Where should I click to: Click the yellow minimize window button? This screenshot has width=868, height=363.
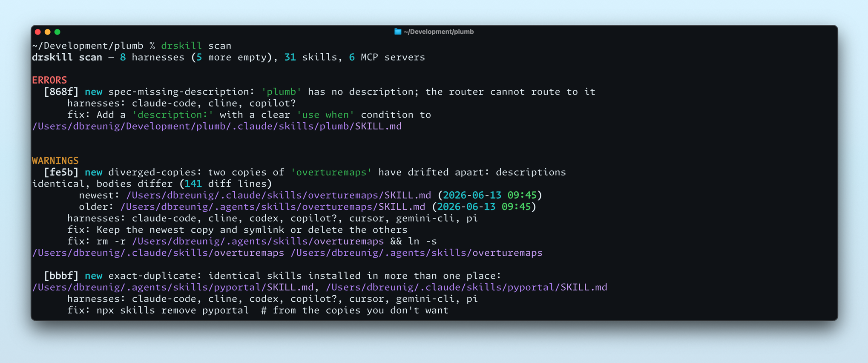48,32
